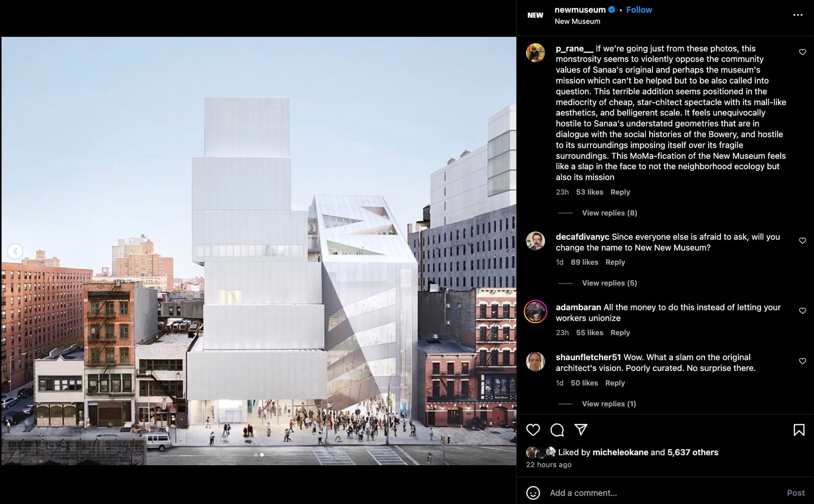
Task: Open New Museum profile logo avatar
Action: pyautogui.click(x=535, y=15)
